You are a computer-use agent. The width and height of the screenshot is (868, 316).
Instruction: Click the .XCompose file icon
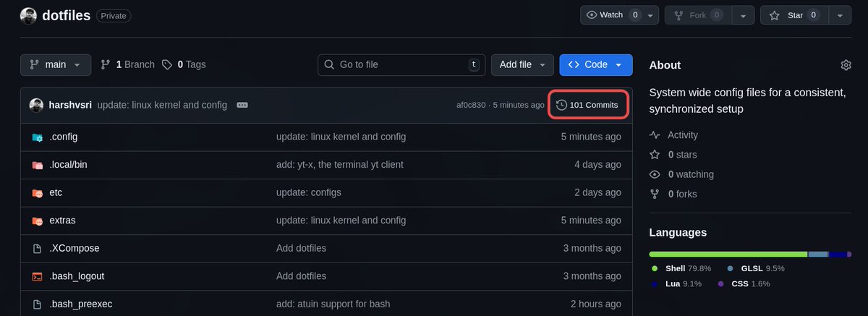[x=37, y=248]
